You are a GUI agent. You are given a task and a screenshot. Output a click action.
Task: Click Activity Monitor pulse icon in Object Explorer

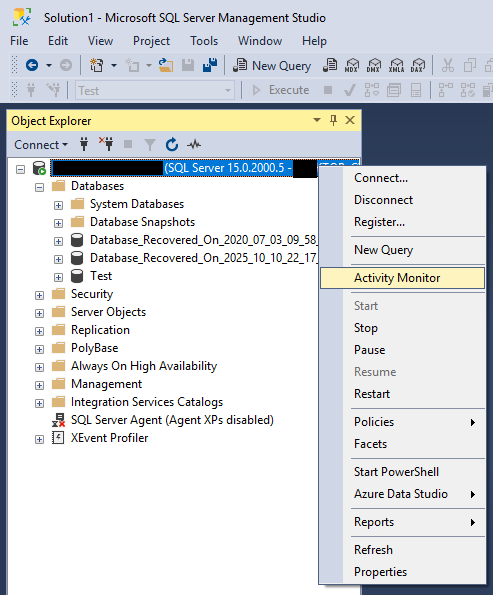(x=194, y=144)
